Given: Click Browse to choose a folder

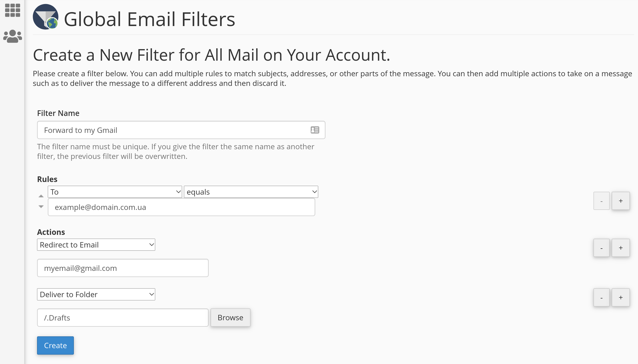Looking at the screenshot, I should 230,318.
